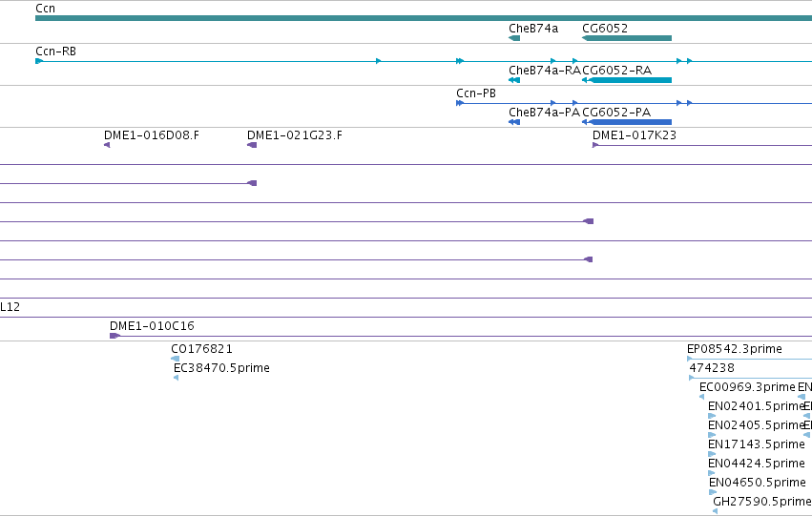Select the EN04650.5prime arrow glyph
This screenshot has width=812, height=516.
pyautogui.click(x=713, y=492)
